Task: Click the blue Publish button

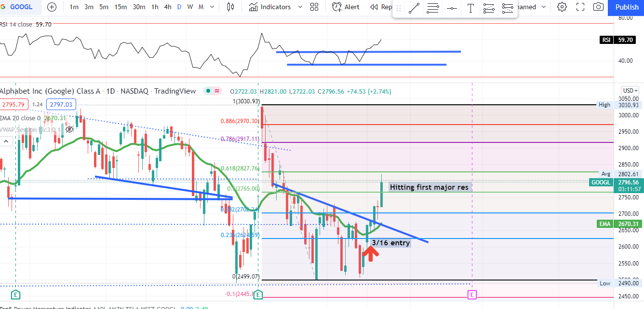Action: (627, 7)
